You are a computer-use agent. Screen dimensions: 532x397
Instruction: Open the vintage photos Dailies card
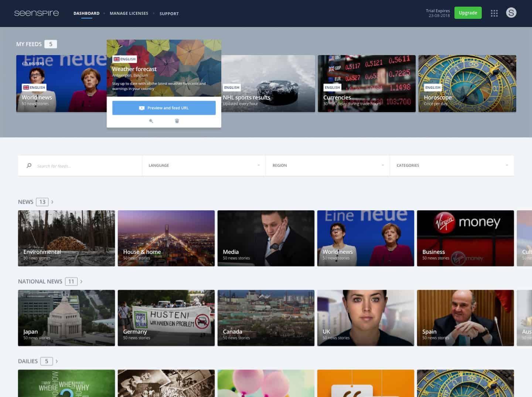(x=166, y=383)
